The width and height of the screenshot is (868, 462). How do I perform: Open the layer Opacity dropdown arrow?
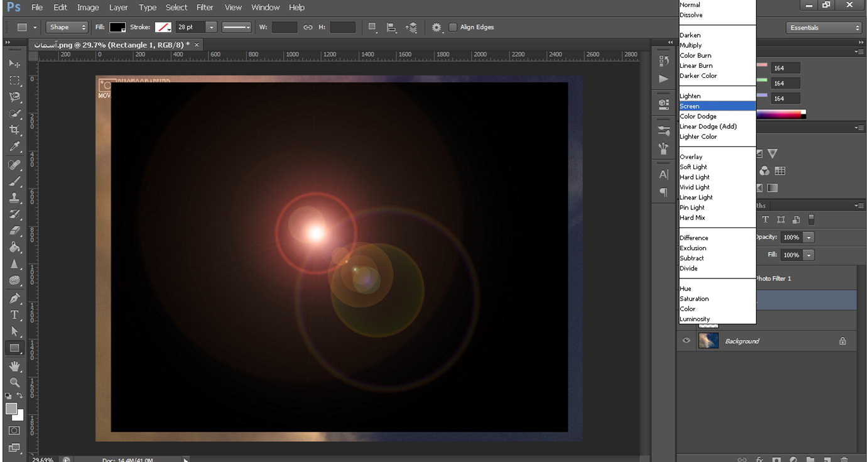809,237
